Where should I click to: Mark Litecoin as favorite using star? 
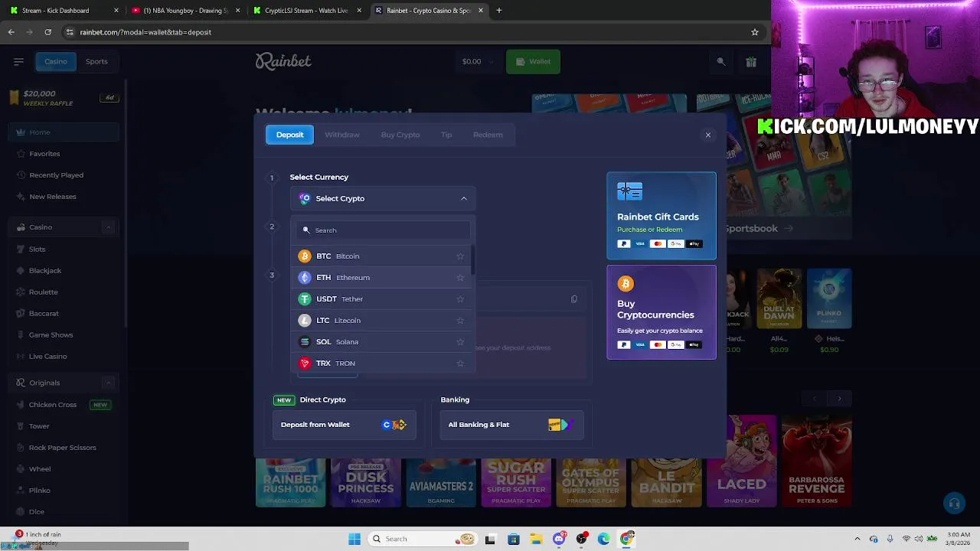tap(460, 321)
